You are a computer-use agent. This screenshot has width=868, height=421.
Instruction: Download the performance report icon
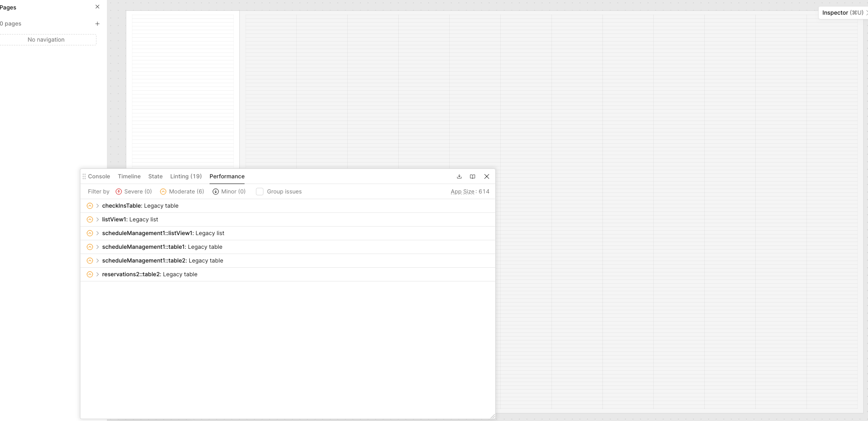click(x=459, y=176)
